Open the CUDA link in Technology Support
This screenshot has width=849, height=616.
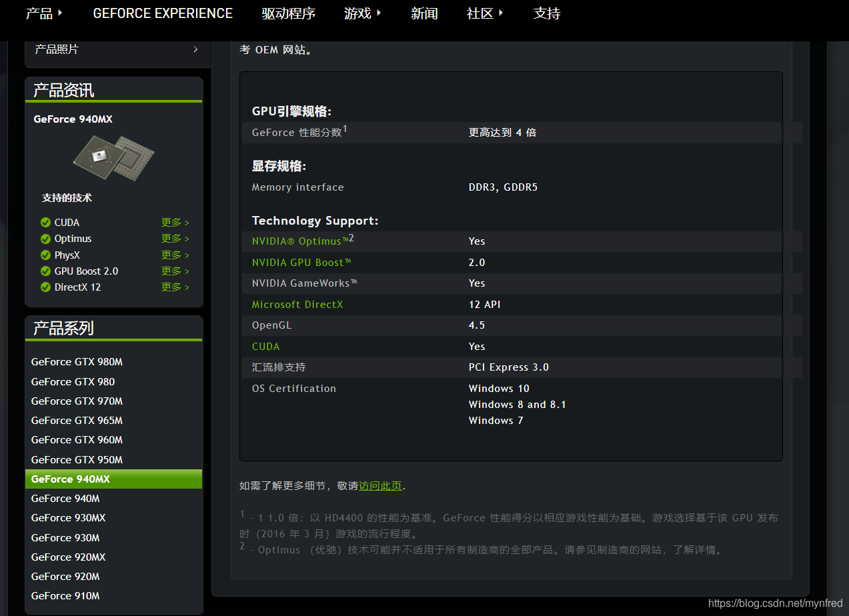pyautogui.click(x=266, y=347)
